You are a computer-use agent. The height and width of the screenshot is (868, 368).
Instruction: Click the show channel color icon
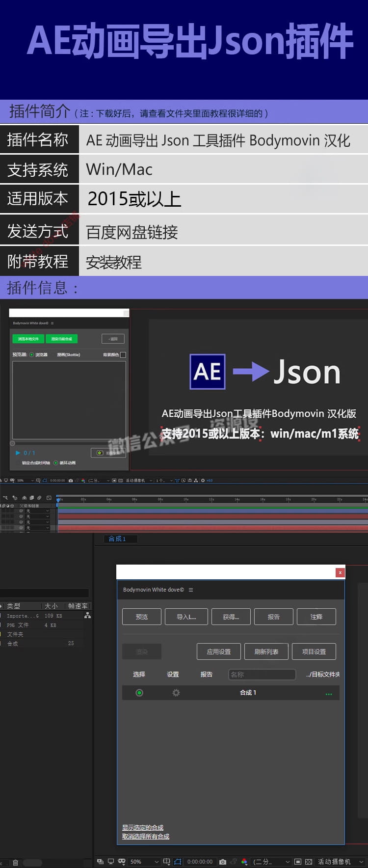click(244, 862)
